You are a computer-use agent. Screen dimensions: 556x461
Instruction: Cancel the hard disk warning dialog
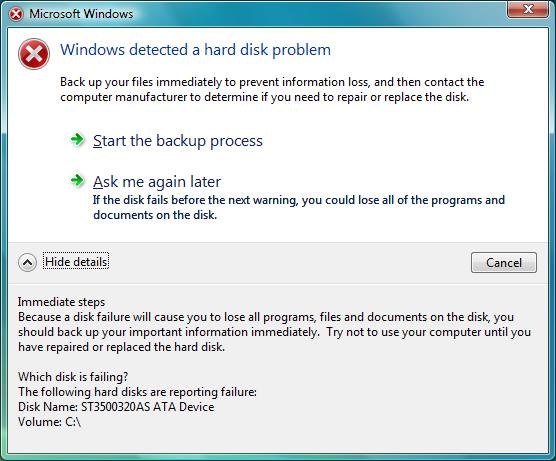click(x=504, y=262)
